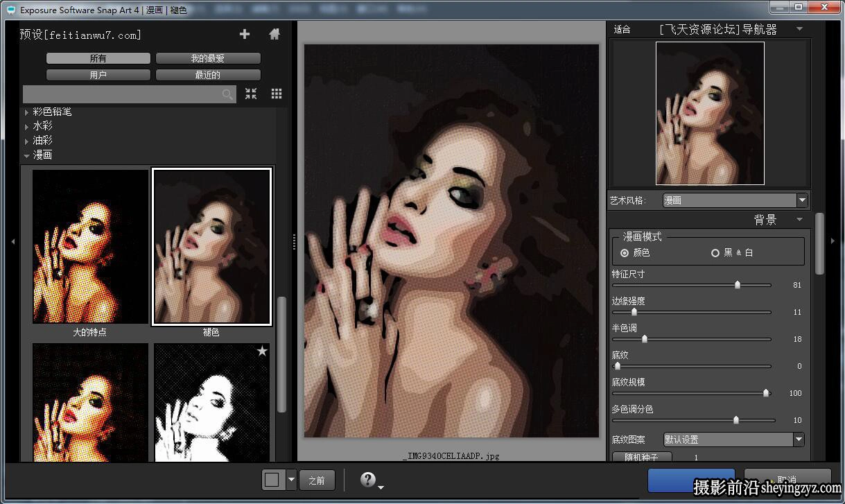Expand the 水彩 preset category
845x504 pixels.
(x=27, y=126)
